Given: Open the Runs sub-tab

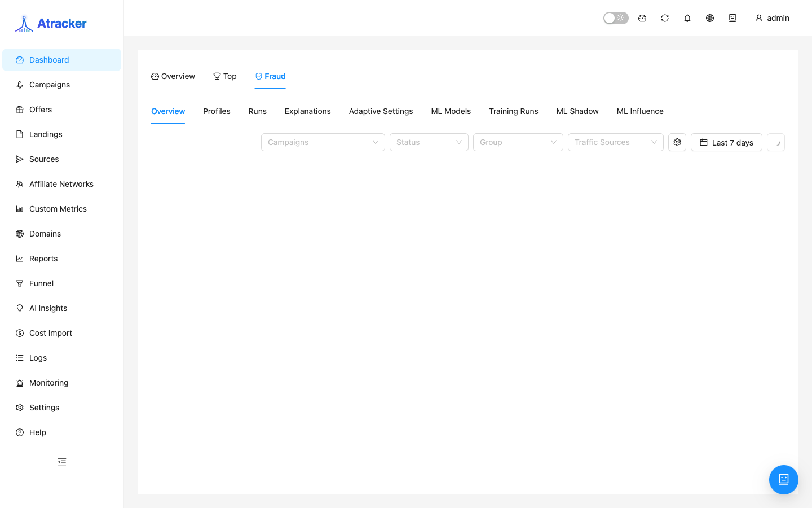Looking at the screenshot, I should point(257,111).
